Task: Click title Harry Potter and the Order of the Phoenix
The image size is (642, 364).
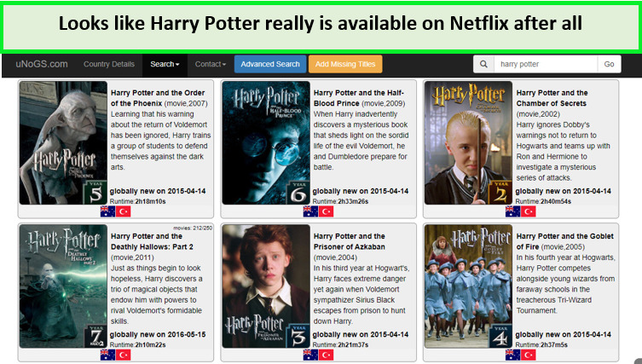Action: point(158,98)
